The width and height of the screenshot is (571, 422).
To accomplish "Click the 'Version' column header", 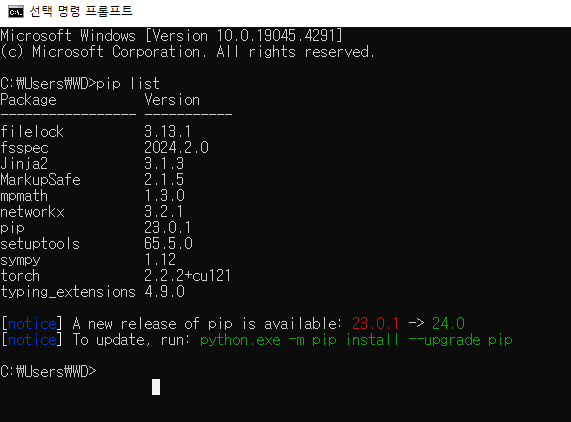I will tap(172, 100).
